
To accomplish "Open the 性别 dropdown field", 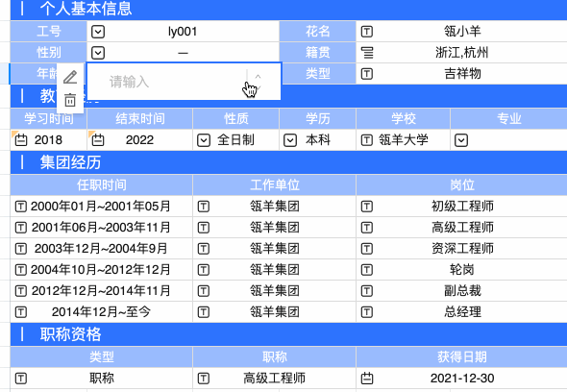I will (183, 53).
